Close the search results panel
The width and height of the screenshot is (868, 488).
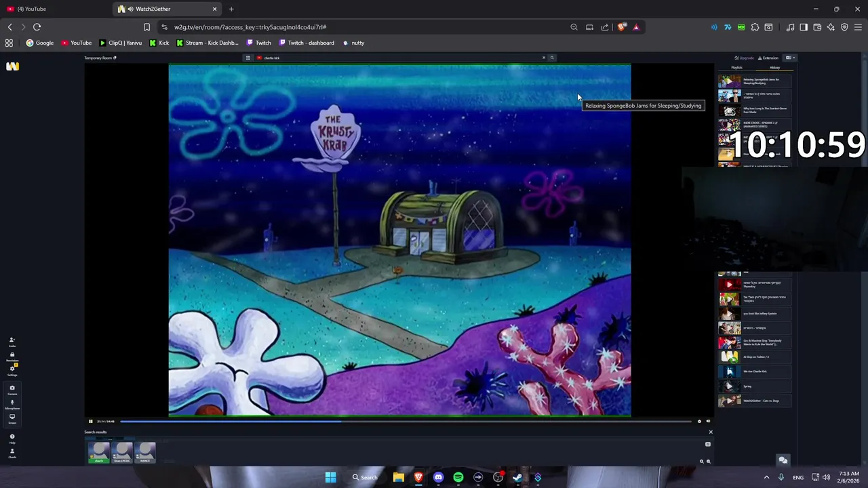pos(711,432)
